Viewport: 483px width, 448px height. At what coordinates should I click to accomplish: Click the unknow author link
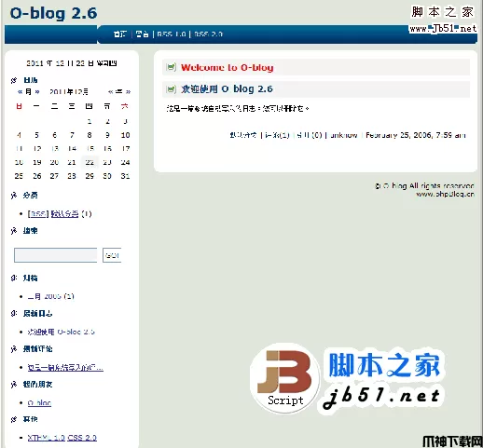click(x=344, y=135)
